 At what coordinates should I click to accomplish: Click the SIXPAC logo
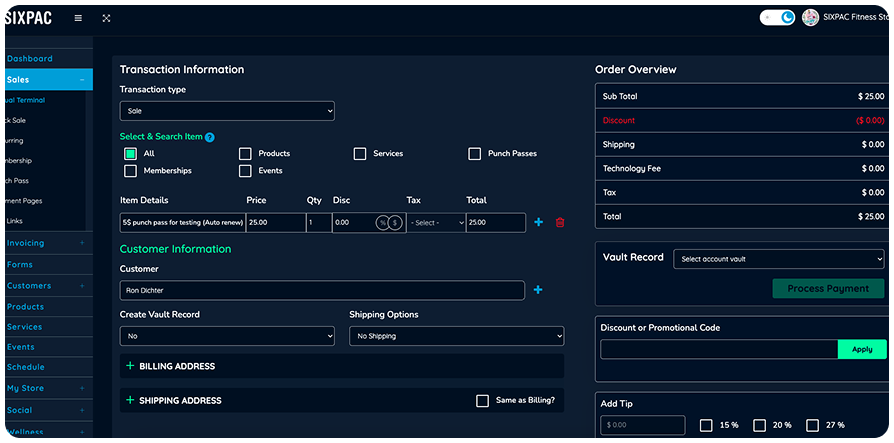[29, 18]
